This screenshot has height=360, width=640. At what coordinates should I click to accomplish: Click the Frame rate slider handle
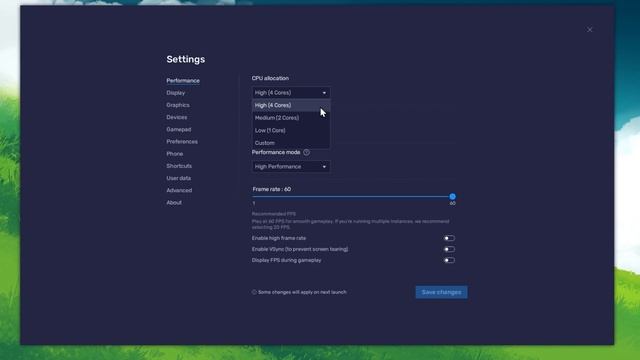452,197
